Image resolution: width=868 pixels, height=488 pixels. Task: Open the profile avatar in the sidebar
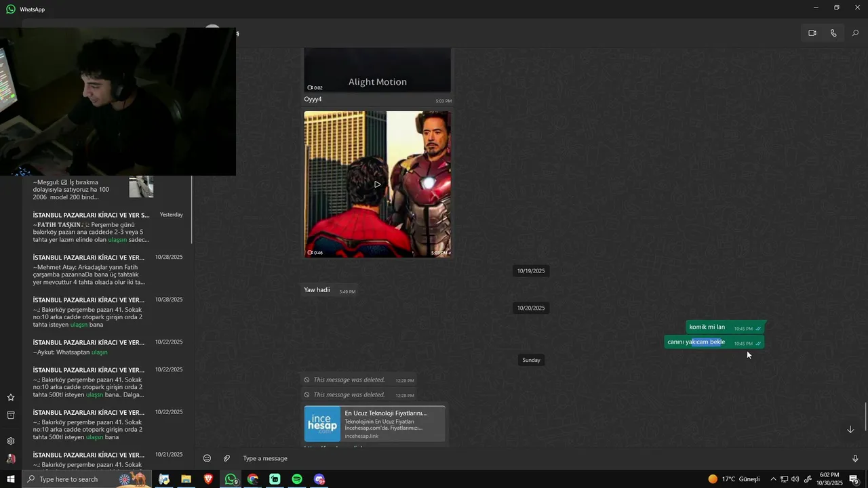click(11, 459)
